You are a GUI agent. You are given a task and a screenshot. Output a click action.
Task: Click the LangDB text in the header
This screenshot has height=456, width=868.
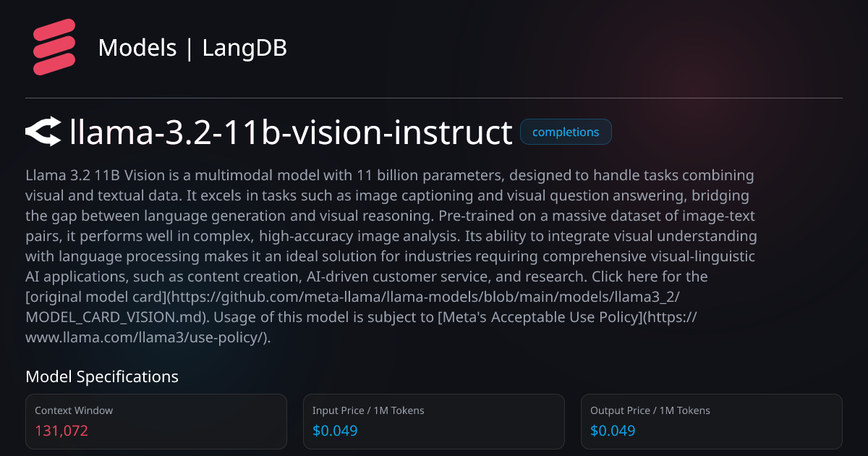(244, 48)
